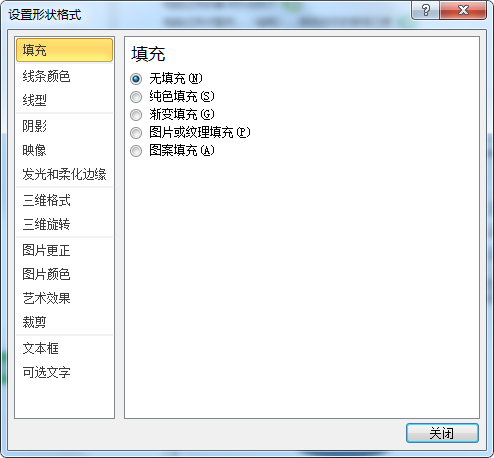This screenshot has width=494, height=458.
Task: Go to 阴影 shadow settings
Action: (64, 126)
